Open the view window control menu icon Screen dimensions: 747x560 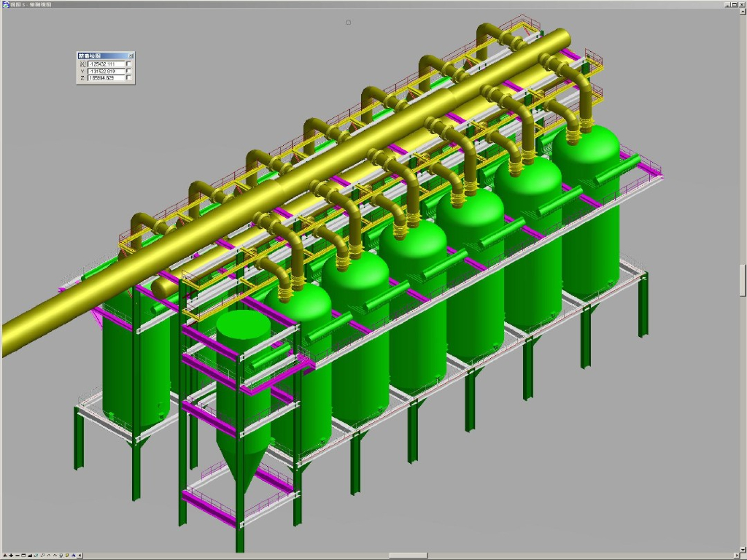click(6, 4)
